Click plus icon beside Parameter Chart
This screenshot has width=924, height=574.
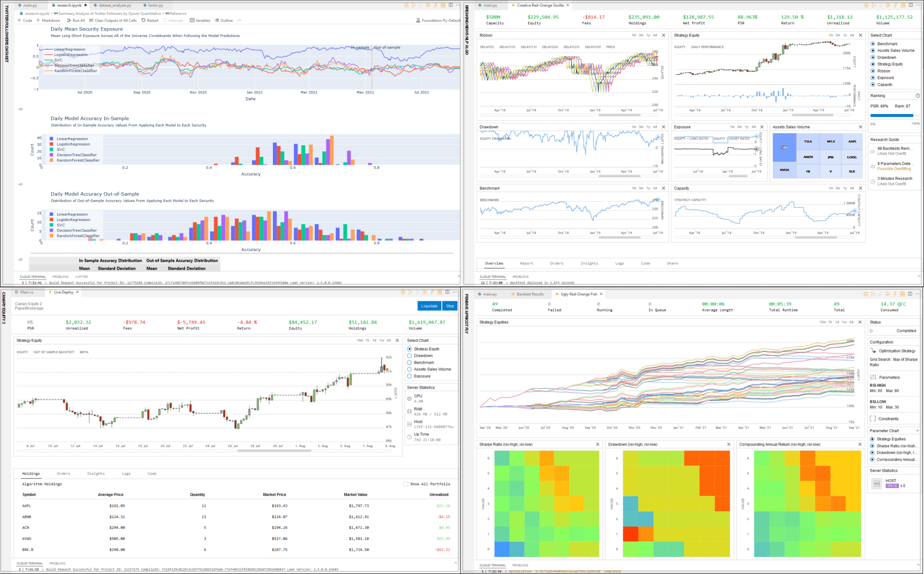click(x=917, y=431)
